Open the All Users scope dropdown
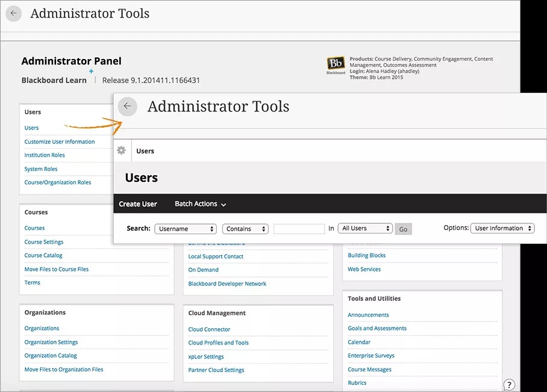 pyautogui.click(x=365, y=229)
